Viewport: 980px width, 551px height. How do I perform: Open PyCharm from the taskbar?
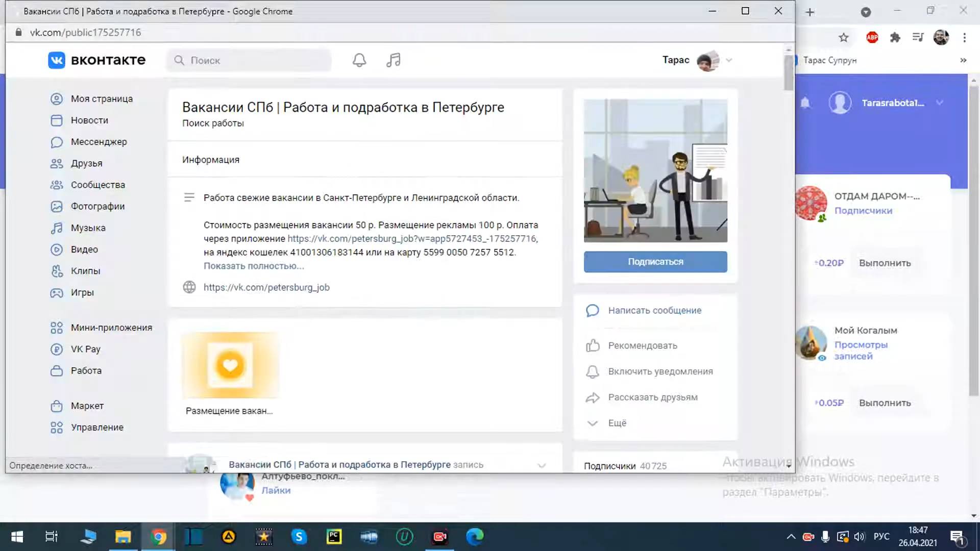click(x=334, y=536)
